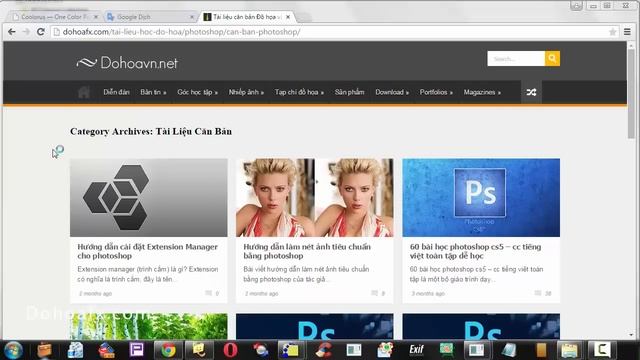Close the Tài liệu căn bản Đồ họa tab
Viewport: 640px width, 360px height.
click(288, 17)
